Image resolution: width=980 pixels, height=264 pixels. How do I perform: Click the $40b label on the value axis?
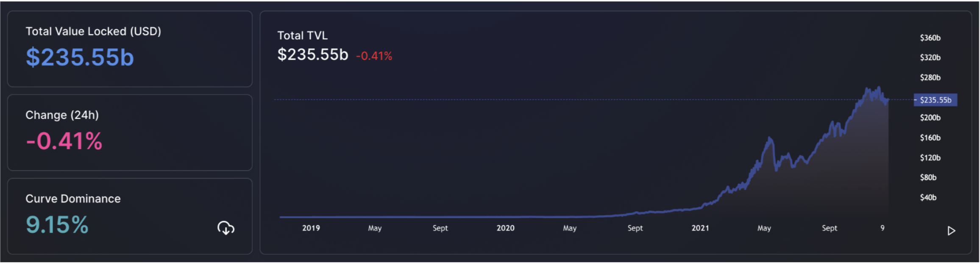pos(928,197)
